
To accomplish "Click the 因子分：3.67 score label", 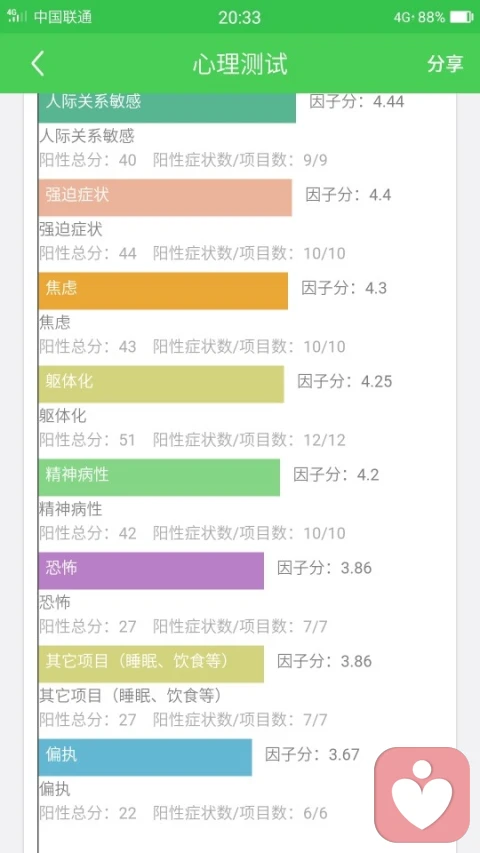I will click(x=312, y=755).
